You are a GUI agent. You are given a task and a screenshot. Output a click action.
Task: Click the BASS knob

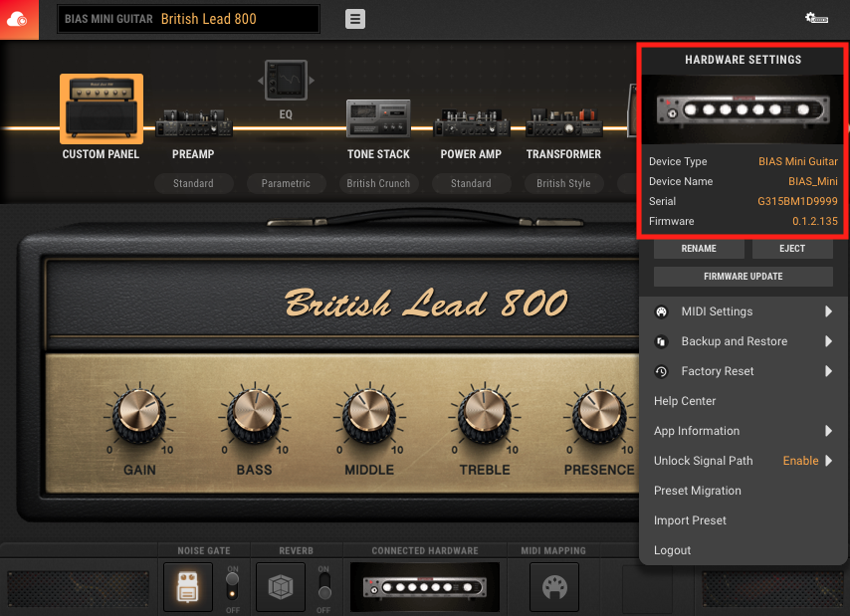[254, 416]
